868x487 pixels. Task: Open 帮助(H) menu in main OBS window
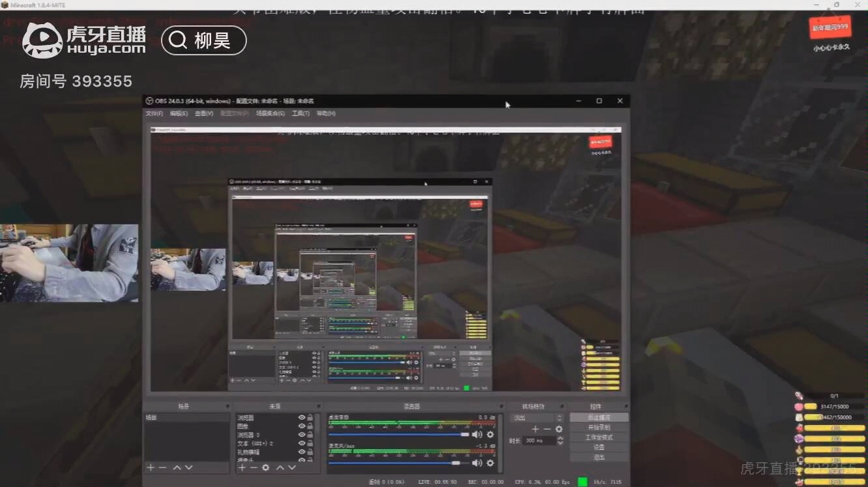click(326, 113)
